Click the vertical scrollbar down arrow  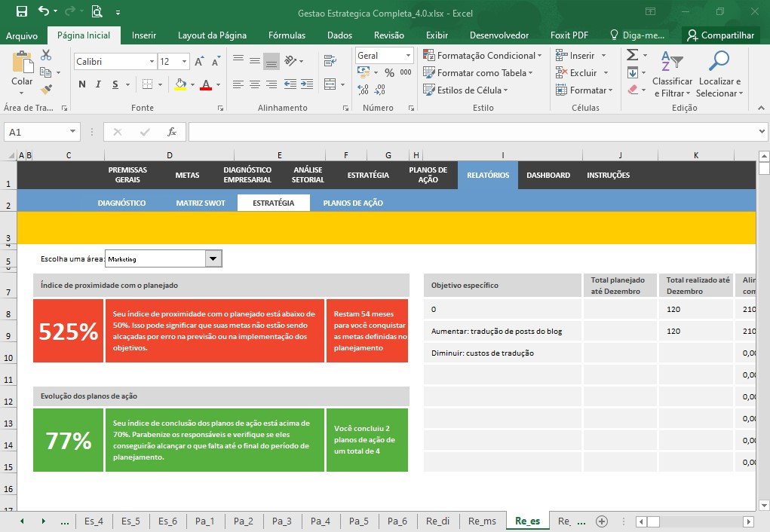pos(763,505)
